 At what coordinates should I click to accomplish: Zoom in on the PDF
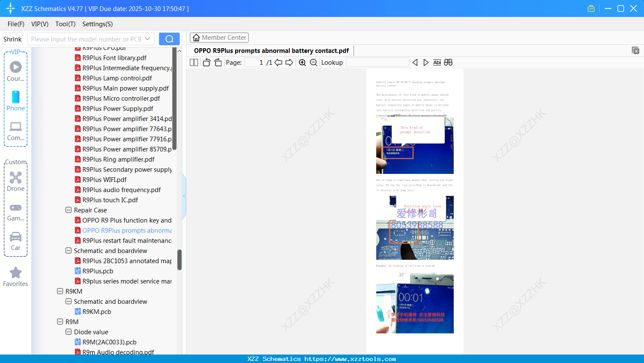coord(302,63)
